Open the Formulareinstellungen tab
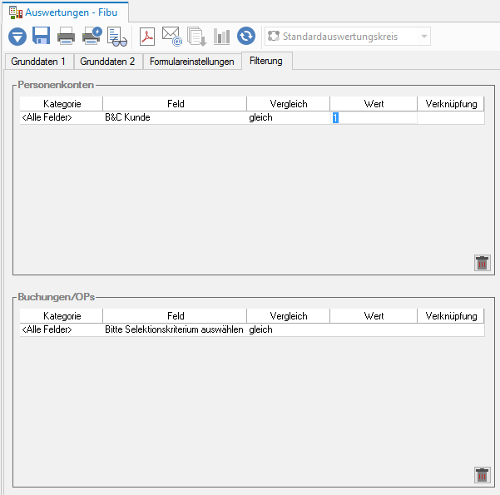Viewport: 500px width, 495px height. pos(192,61)
